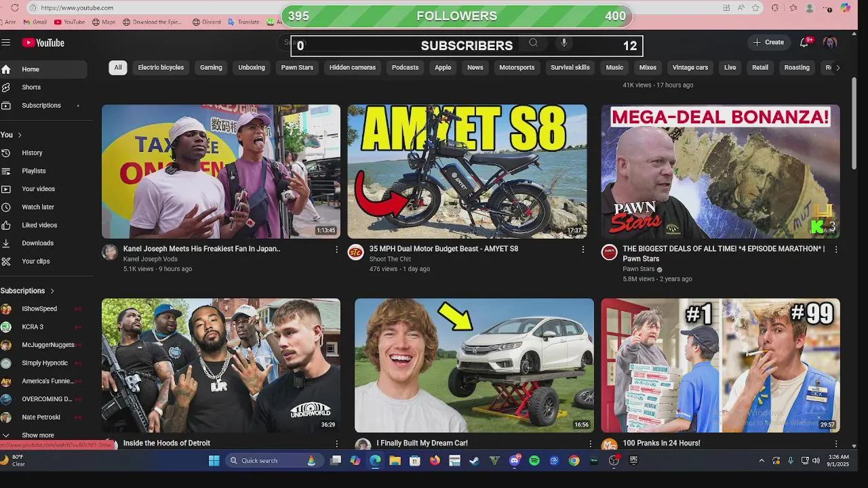
Task: Open Gmail bookmark in bookmarks bar
Action: 34,22
